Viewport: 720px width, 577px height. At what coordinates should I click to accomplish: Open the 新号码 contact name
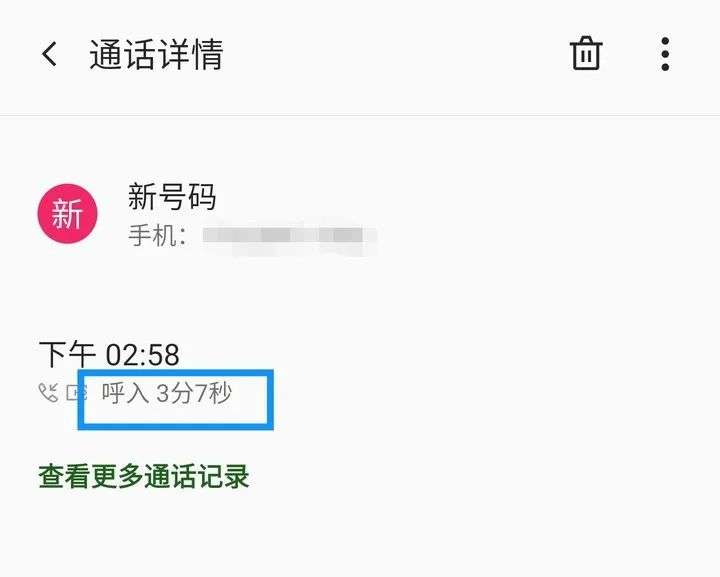[x=172, y=196]
